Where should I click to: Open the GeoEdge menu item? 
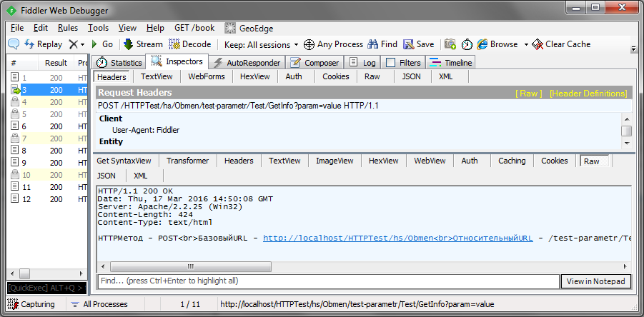pos(249,29)
